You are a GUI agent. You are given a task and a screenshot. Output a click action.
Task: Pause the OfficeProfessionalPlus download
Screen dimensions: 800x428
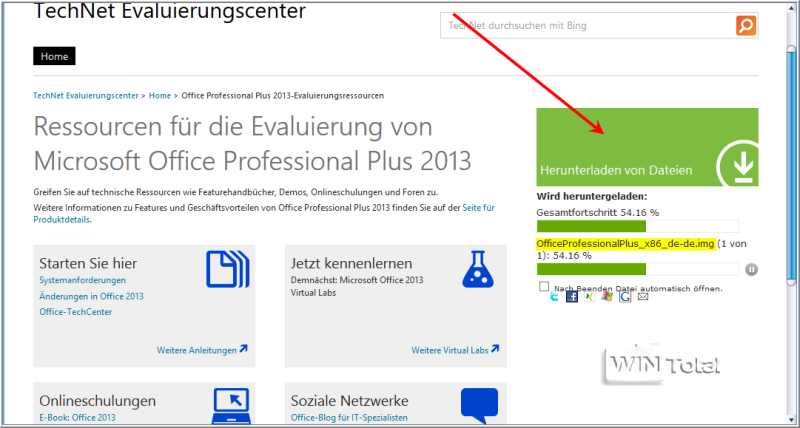[x=751, y=269]
